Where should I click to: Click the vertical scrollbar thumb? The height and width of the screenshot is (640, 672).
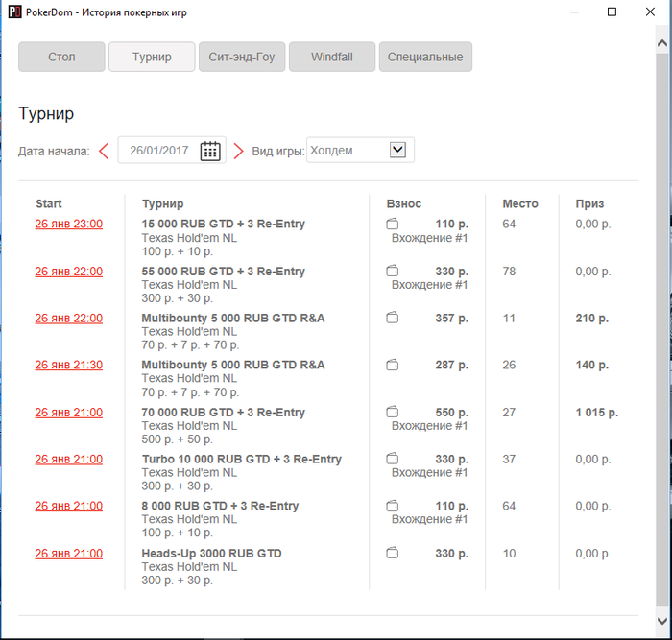point(662,330)
